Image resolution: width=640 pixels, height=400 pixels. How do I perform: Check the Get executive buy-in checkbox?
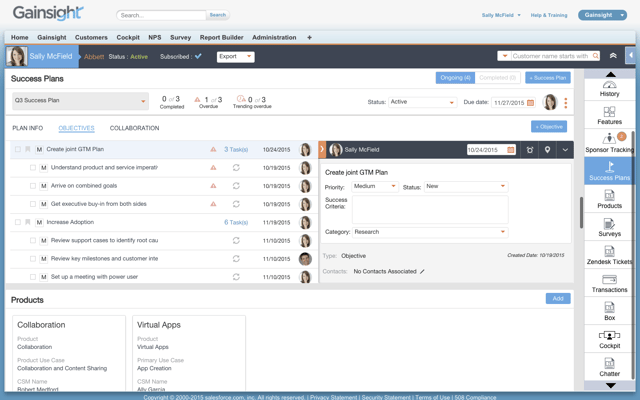pos(33,204)
